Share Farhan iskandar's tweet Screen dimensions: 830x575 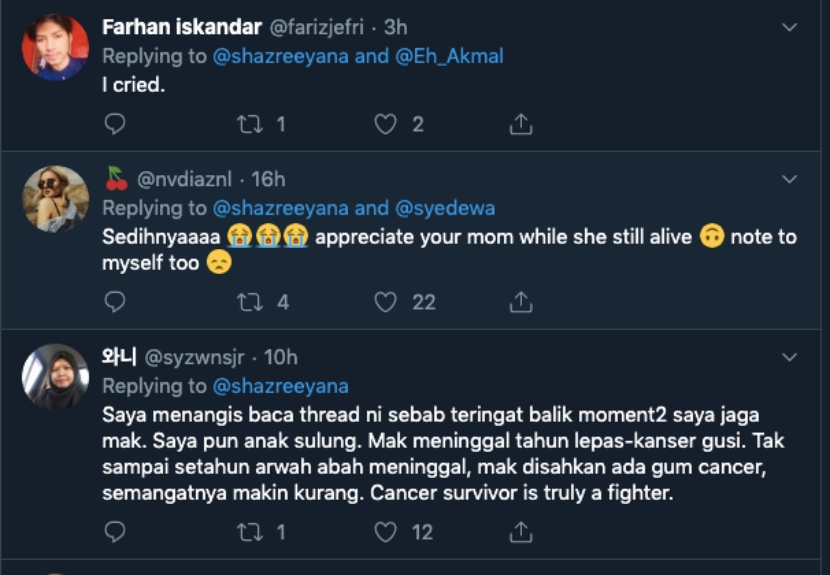pos(520,124)
